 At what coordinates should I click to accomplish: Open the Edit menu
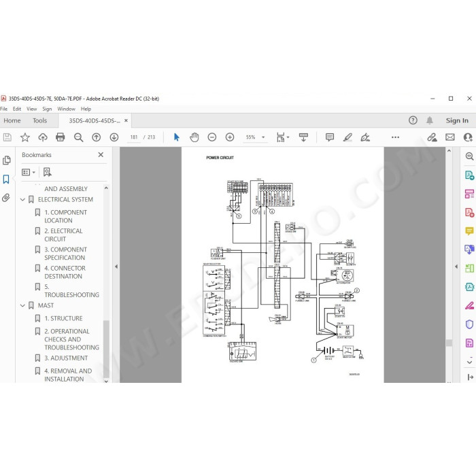pyautogui.click(x=17, y=109)
